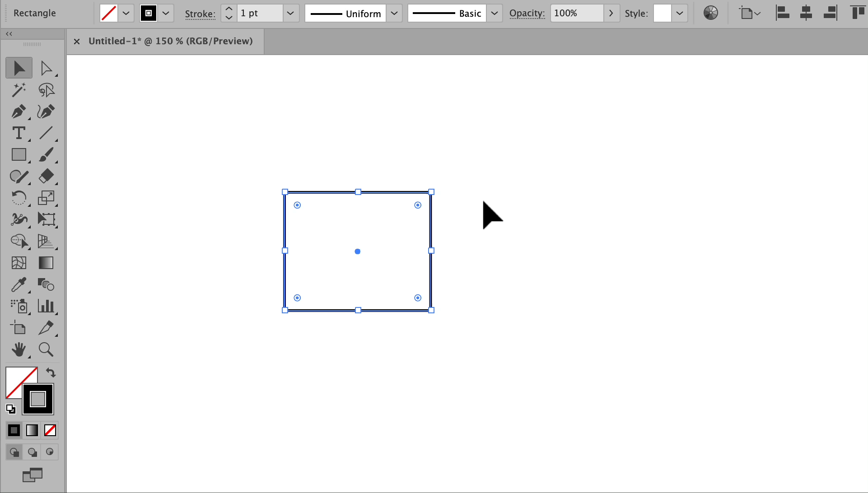Choose the Magic Wand tool
Screen dimensions: 868x493
pos(19,90)
